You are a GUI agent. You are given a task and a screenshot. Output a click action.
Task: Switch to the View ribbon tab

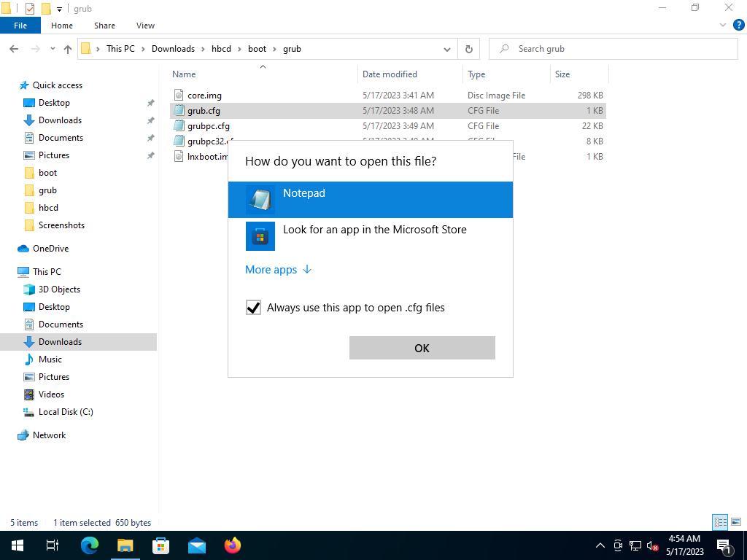(145, 26)
